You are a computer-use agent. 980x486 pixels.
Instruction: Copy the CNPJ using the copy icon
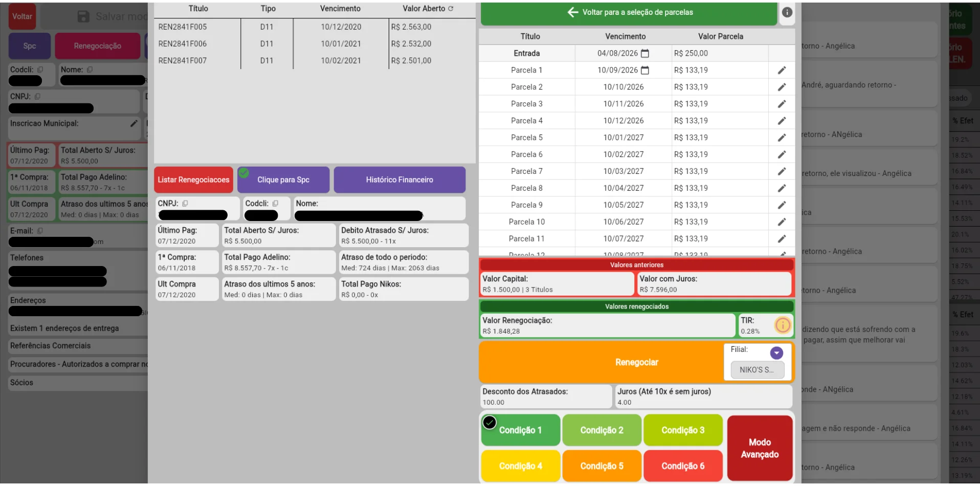coord(185,204)
